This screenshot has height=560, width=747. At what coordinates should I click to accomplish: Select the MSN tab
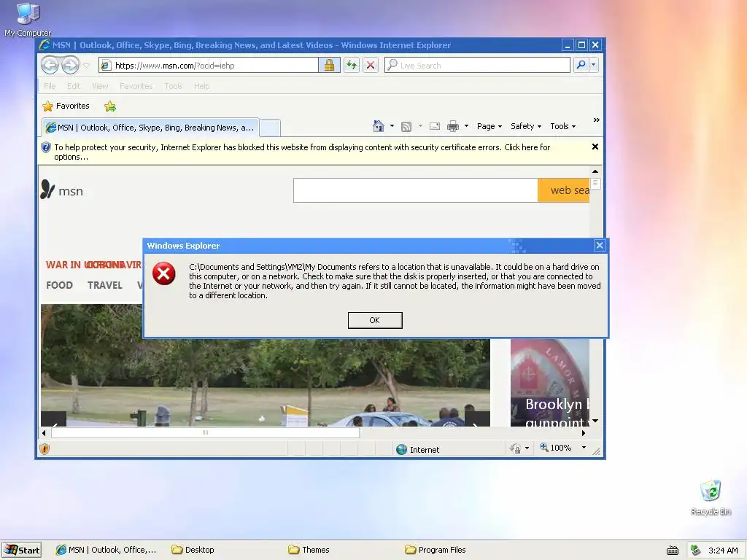[x=150, y=128]
